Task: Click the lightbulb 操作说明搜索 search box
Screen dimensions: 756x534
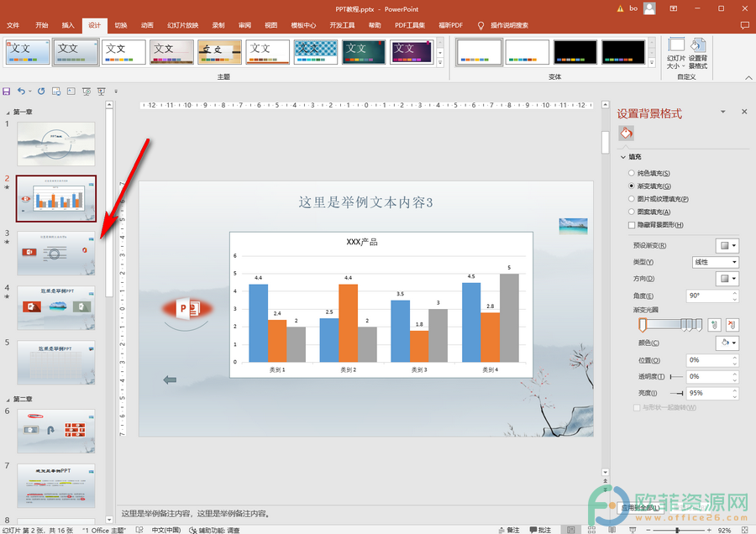Action: (504, 25)
